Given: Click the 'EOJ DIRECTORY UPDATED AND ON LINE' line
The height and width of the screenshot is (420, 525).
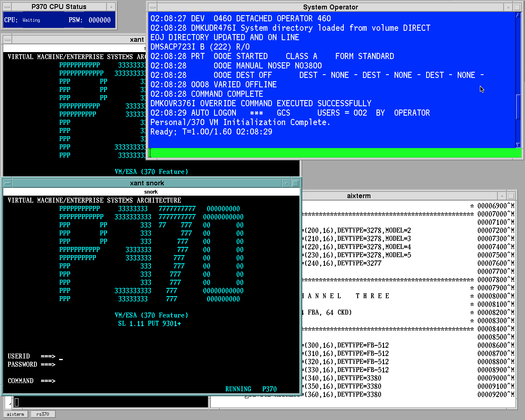Looking at the screenshot, I should pyautogui.click(x=225, y=37).
